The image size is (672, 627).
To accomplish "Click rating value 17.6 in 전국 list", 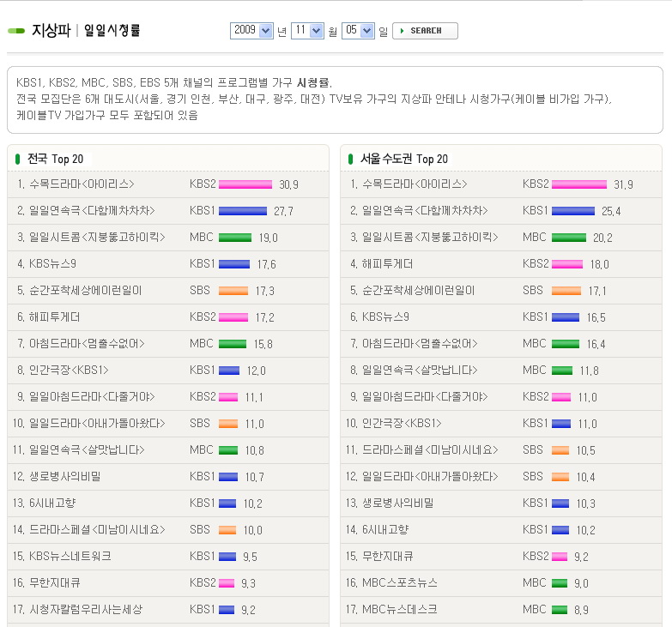I will click(267, 264).
